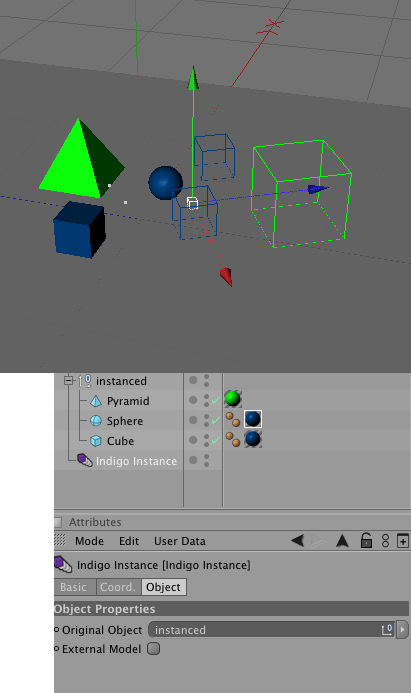
Task: Click the Pyramid object icon
Action: point(95,401)
